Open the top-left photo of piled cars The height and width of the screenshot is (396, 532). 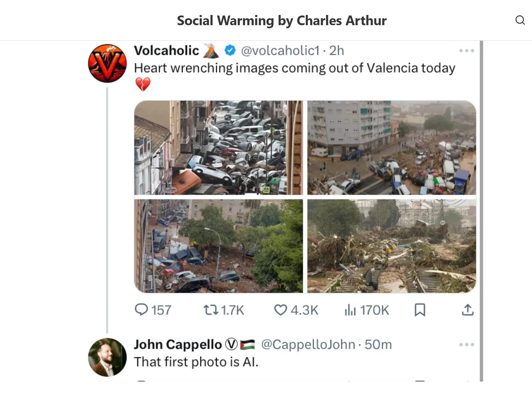click(219, 148)
